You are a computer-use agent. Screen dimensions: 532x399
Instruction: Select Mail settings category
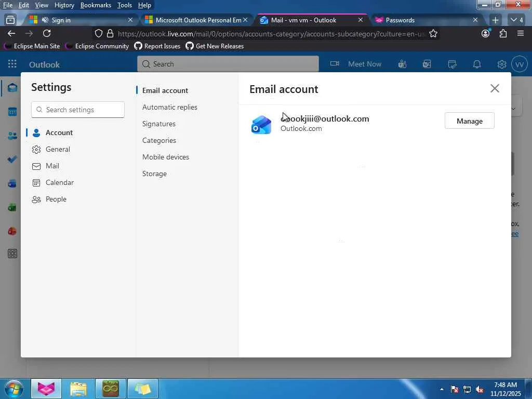75,166
